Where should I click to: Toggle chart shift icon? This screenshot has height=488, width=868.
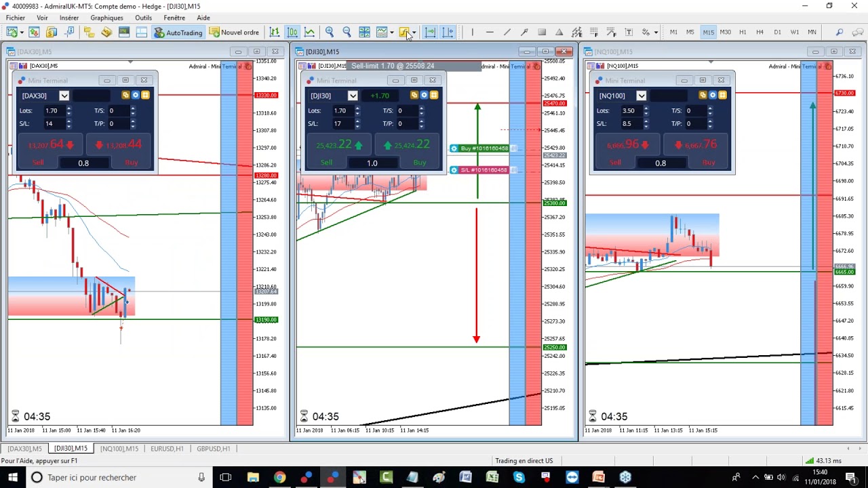[448, 32]
